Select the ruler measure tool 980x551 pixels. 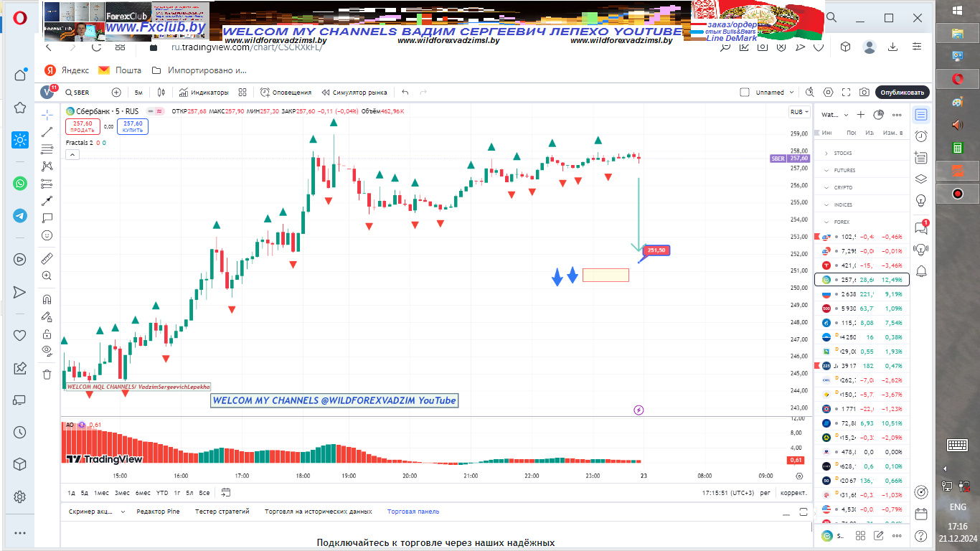pos(47,258)
